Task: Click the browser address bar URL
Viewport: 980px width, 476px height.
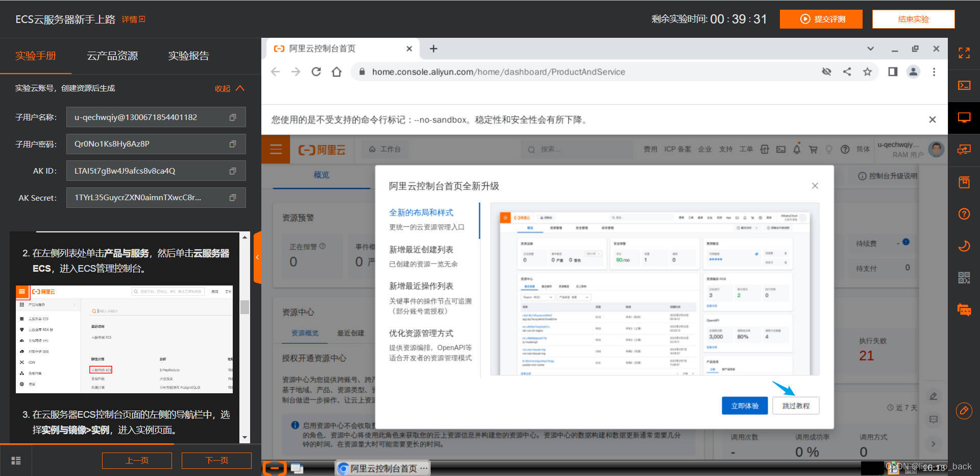Action: (x=498, y=72)
